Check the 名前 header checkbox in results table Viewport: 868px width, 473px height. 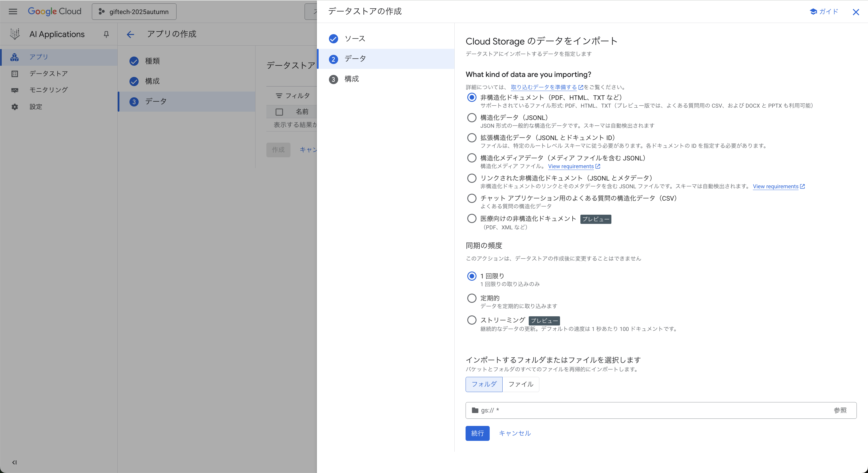pyautogui.click(x=279, y=112)
